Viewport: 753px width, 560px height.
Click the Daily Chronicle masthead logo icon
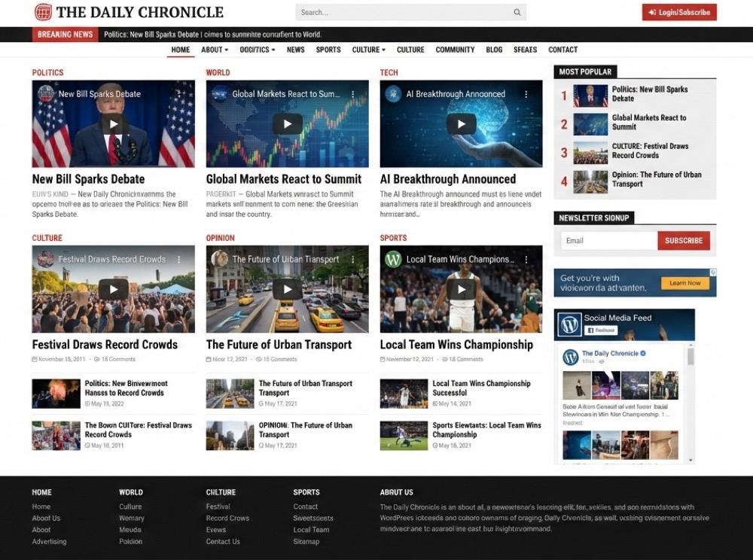click(x=44, y=12)
